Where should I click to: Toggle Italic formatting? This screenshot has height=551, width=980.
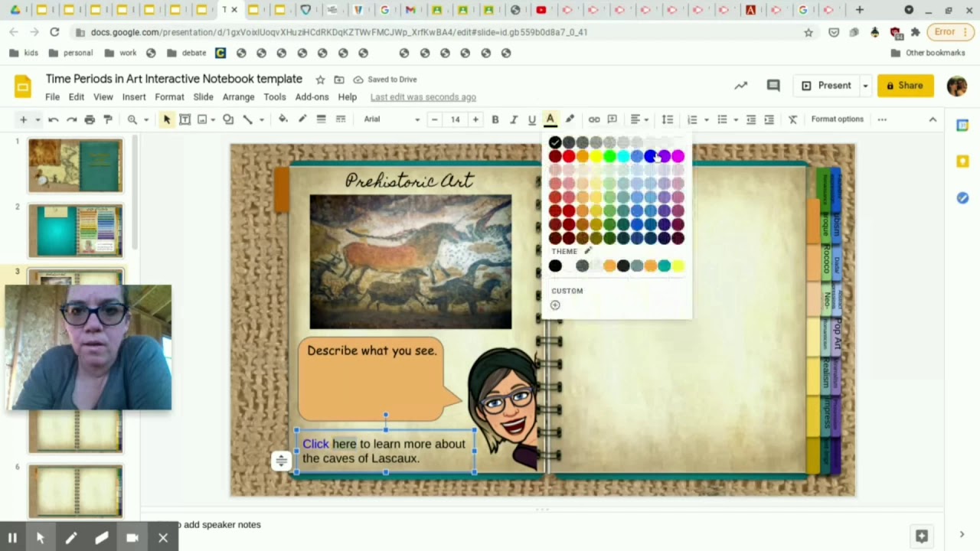pyautogui.click(x=514, y=119)
